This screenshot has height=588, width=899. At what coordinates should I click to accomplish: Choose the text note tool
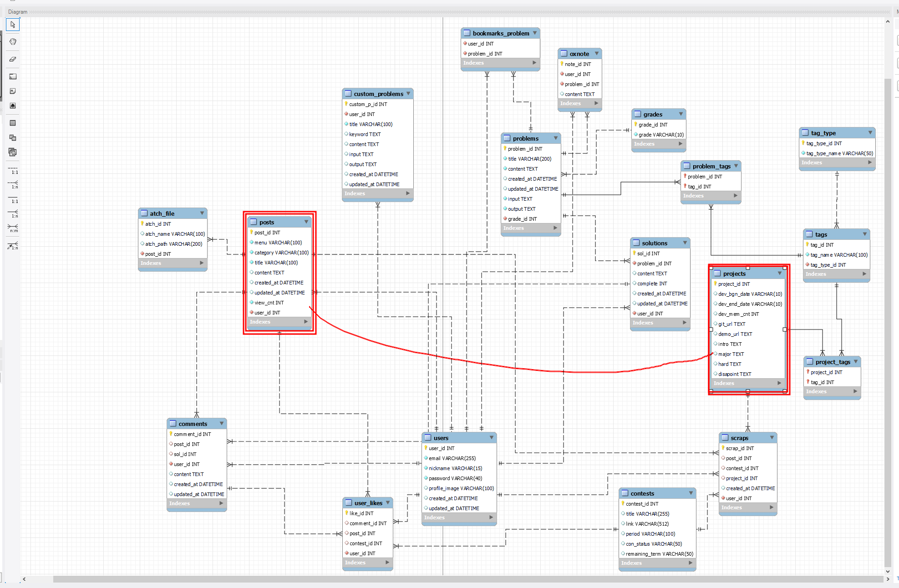coord(13,91)
